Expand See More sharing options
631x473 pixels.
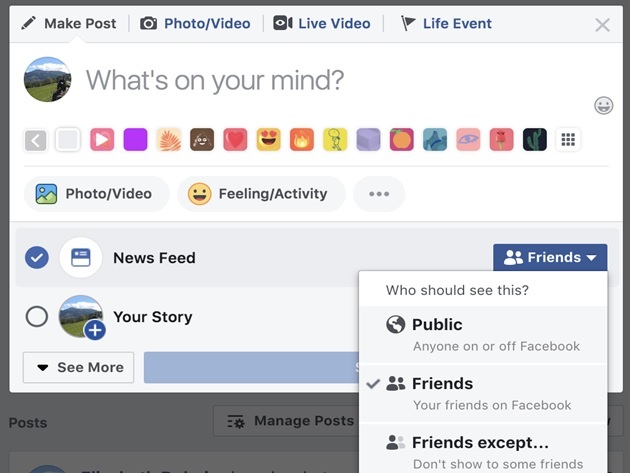[78, 368]
